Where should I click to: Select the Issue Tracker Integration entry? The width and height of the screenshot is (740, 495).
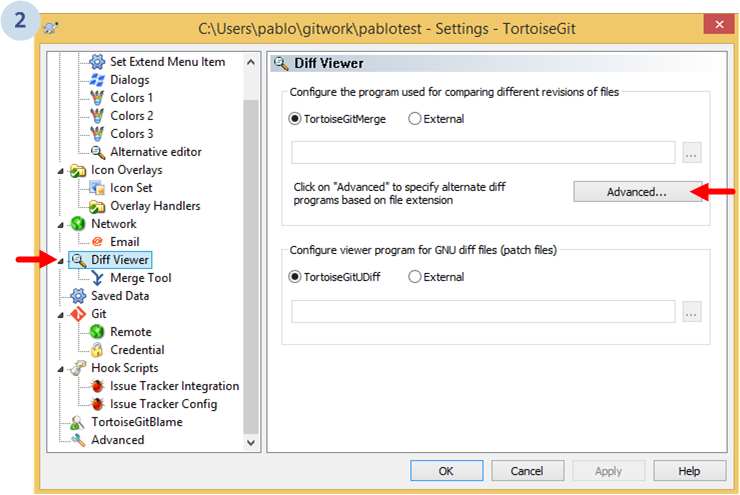click(174, 386)
